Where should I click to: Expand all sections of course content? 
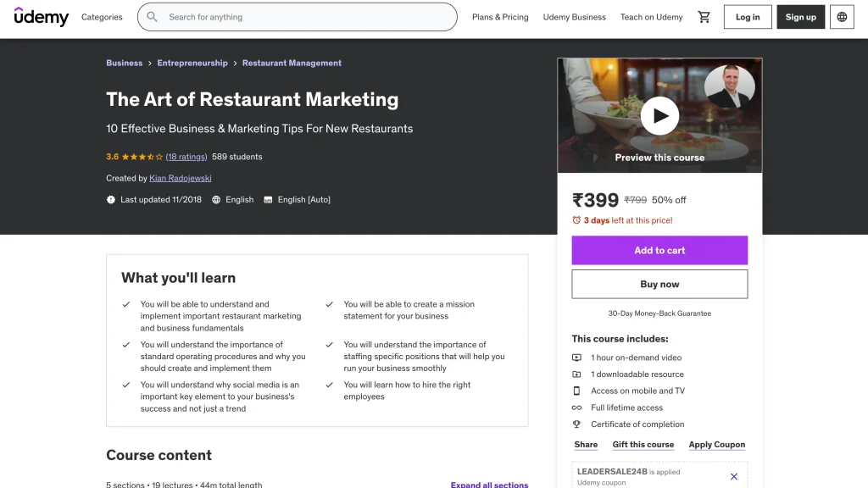click(489, 485)
